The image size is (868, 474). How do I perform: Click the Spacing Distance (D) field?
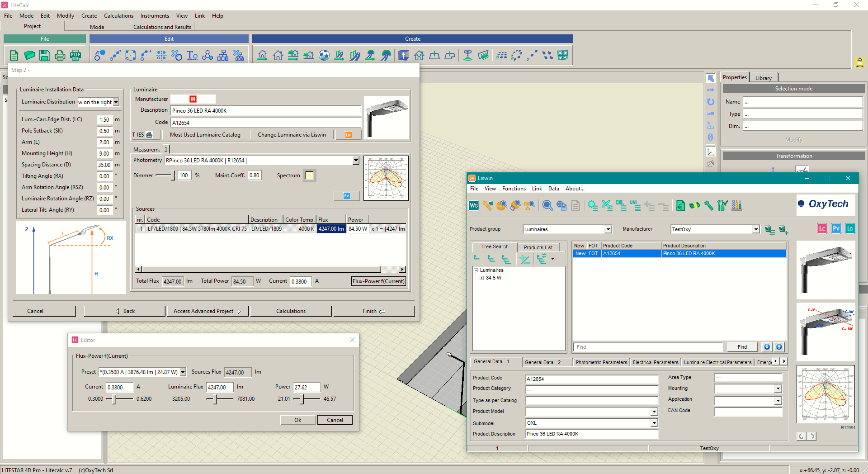click(104, 165)
